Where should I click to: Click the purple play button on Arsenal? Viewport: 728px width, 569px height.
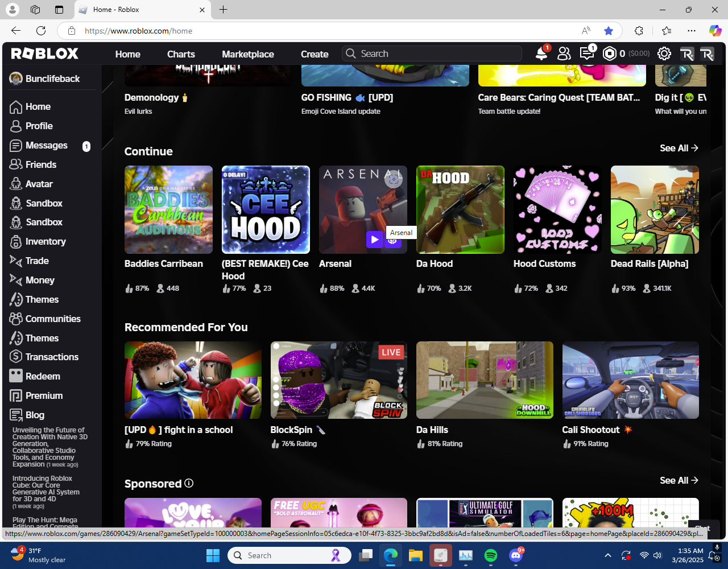pyautogui.click(x=374, y=240)
